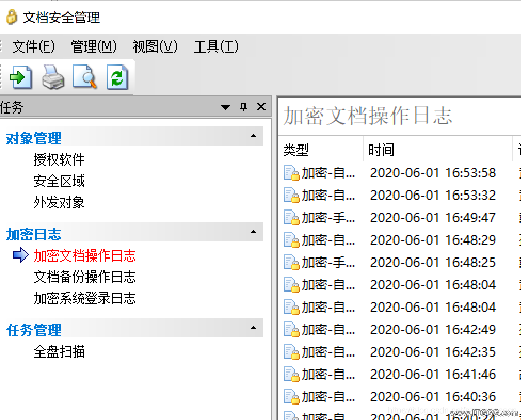Open 授权软件 in the task pane

59,160
